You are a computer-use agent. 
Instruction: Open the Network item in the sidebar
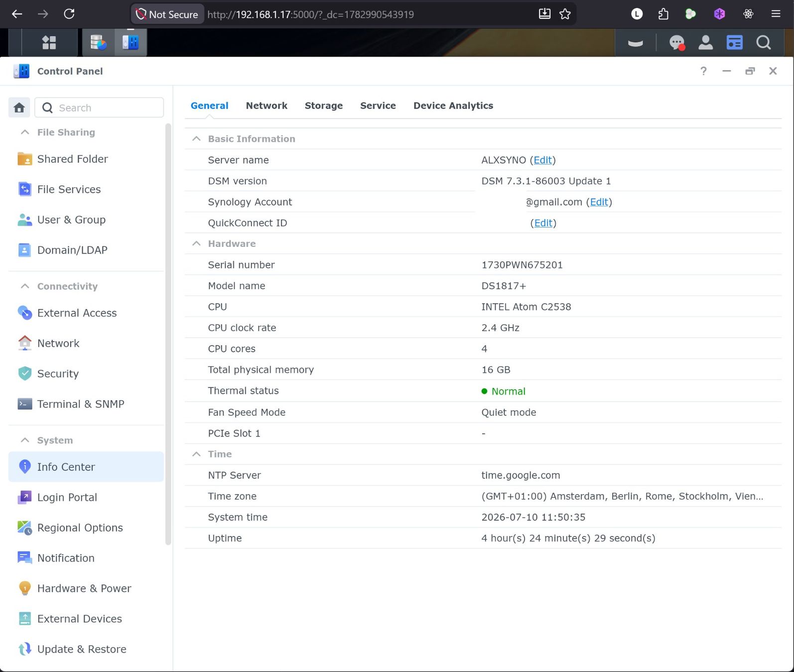(86, 343)
